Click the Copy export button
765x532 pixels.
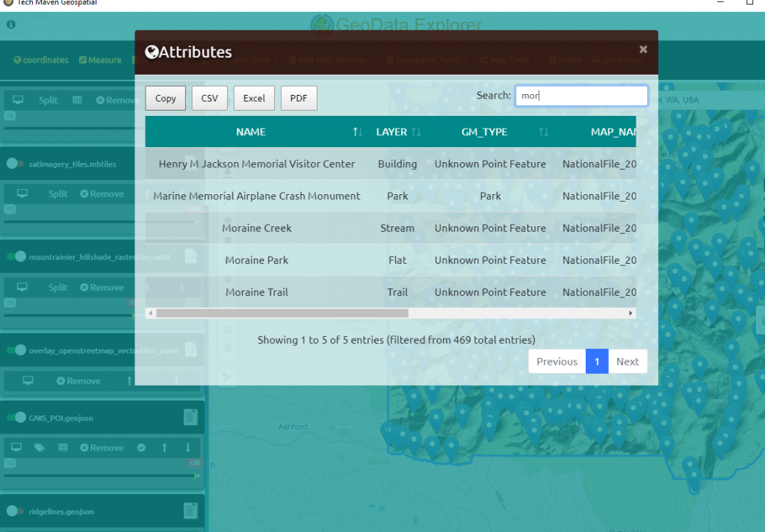pyautogui.click(x=165, y=98)
